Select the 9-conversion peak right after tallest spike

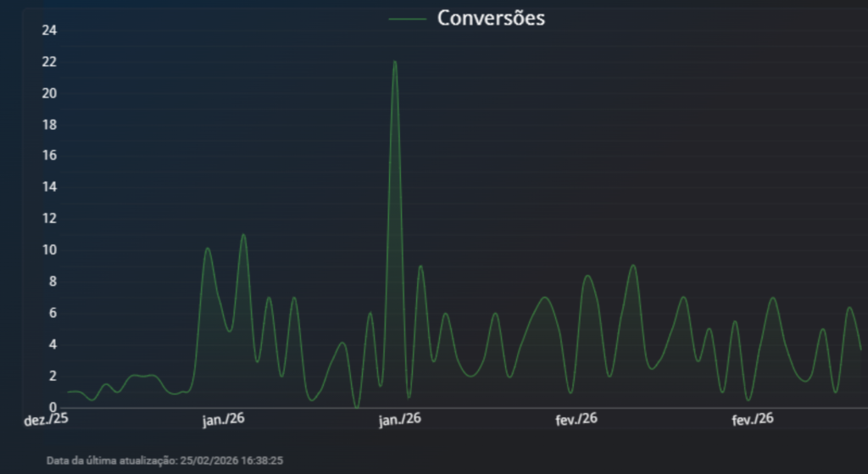coord(420,266)
